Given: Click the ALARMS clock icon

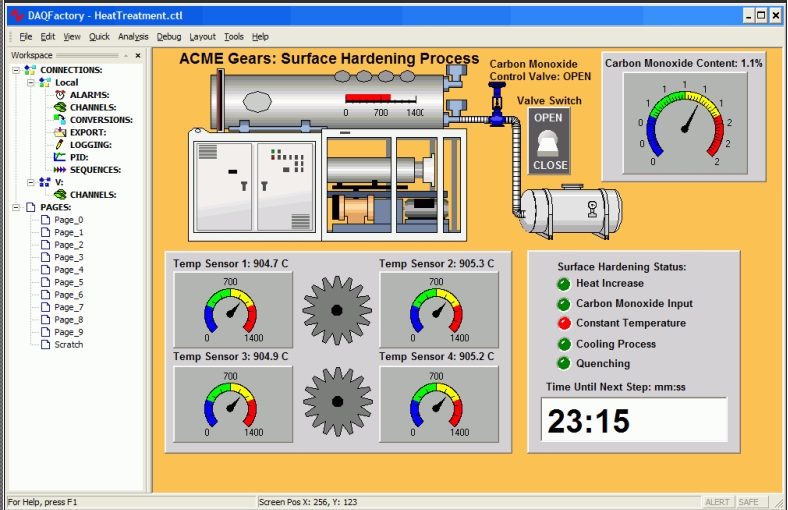Looking at the screenshot, I should coord(60,94).
